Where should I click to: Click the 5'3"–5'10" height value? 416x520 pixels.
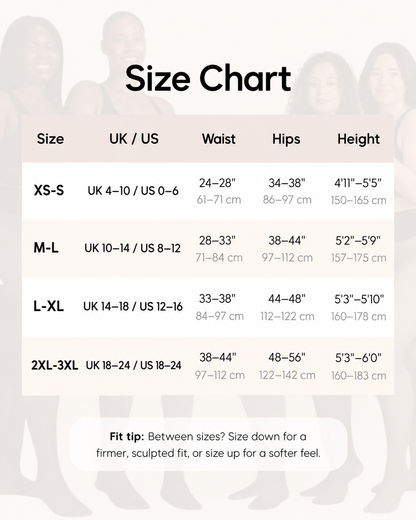(x=359, y=299)
